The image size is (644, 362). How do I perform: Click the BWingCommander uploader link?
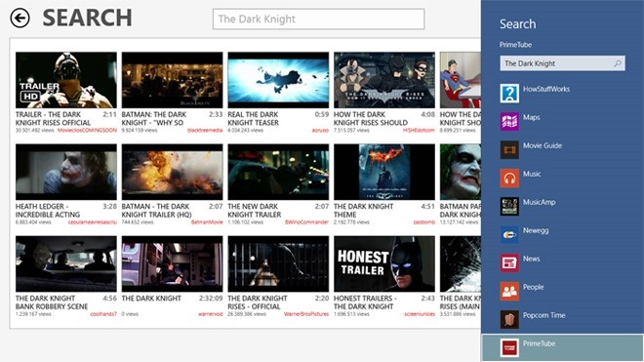click(306, 222)
